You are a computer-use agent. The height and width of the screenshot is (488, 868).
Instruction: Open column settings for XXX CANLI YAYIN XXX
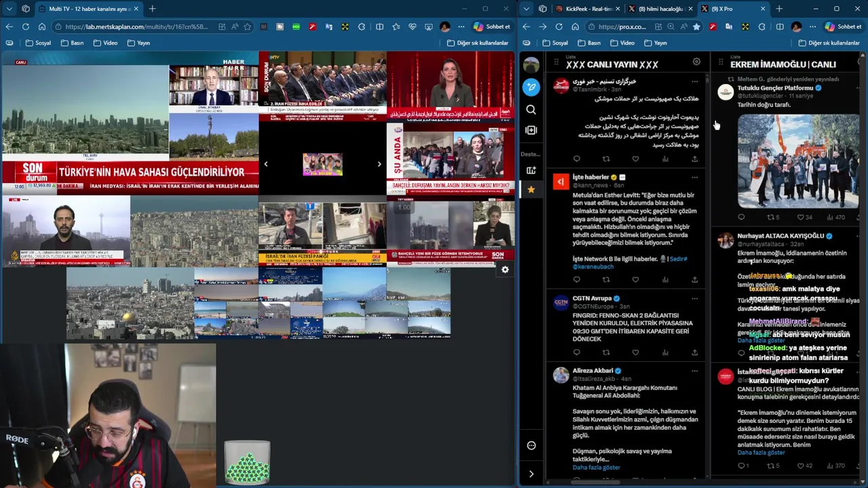(x=696, y=62)
